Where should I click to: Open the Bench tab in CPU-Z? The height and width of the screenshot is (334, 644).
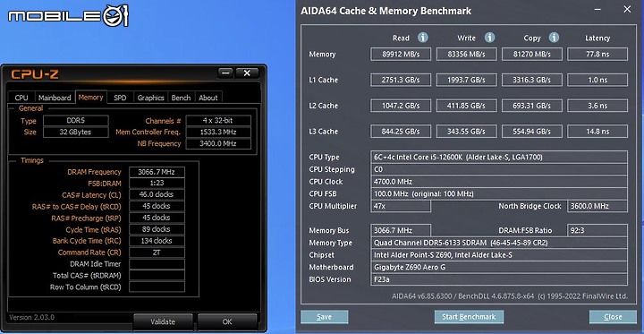pyautogui.click(x=181, y=98)
